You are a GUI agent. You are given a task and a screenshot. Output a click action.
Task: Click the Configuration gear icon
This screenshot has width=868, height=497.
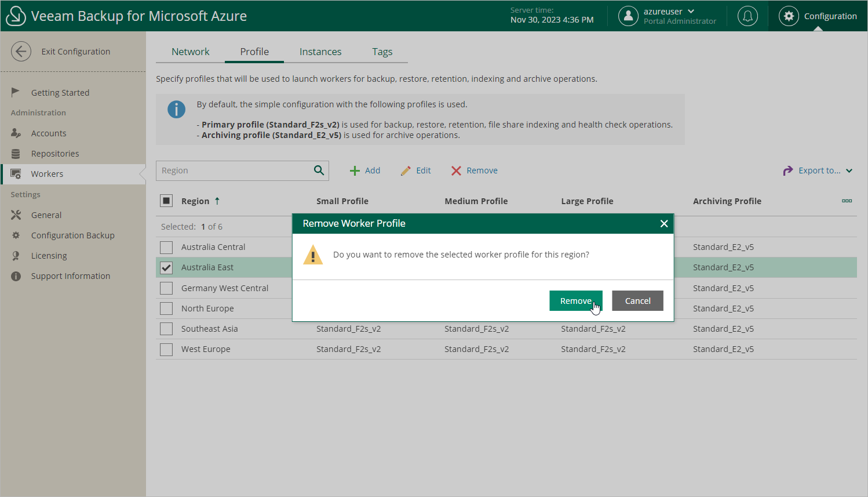[789, 16]
